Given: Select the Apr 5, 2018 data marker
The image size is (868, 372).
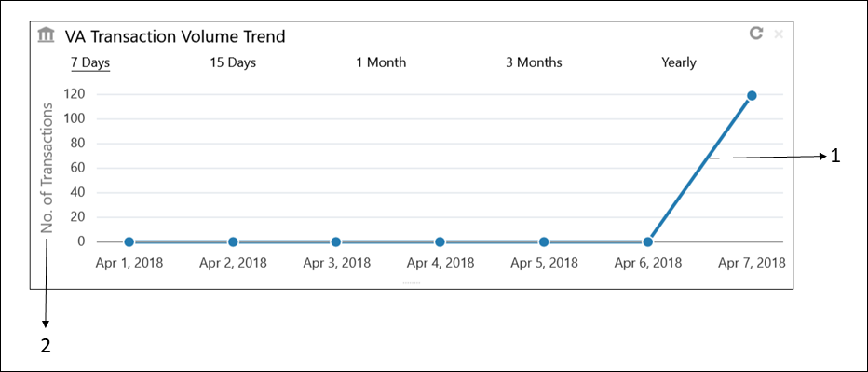Looking at the screenshot, I should [x=544, y=241].
